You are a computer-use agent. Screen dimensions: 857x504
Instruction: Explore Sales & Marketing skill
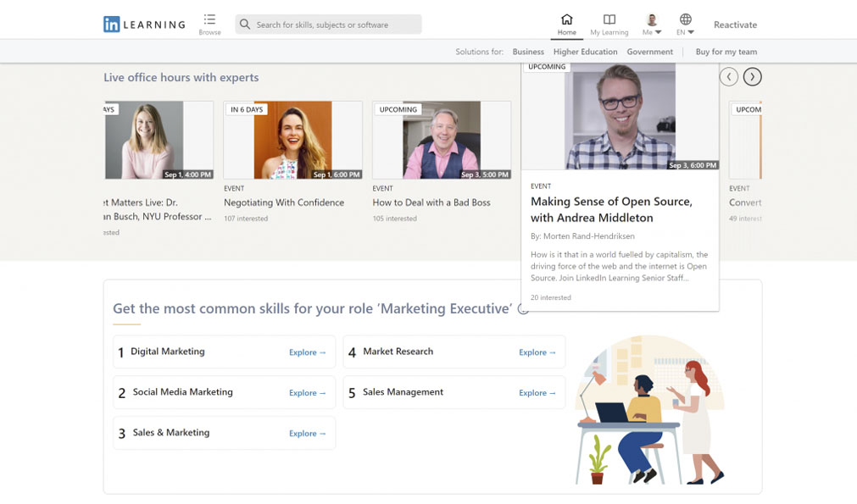307,433
